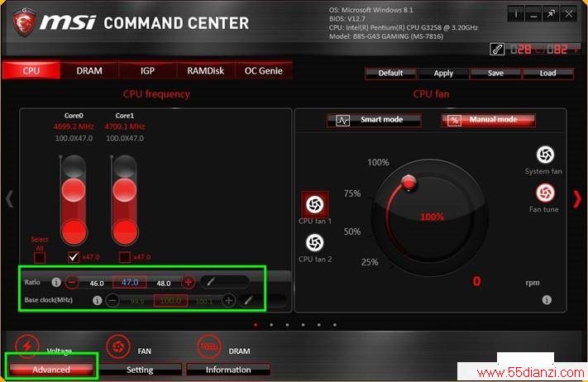The image size is (588, 382).
Task: Decrease Base clock with minus button
Action: coord(112,300)
